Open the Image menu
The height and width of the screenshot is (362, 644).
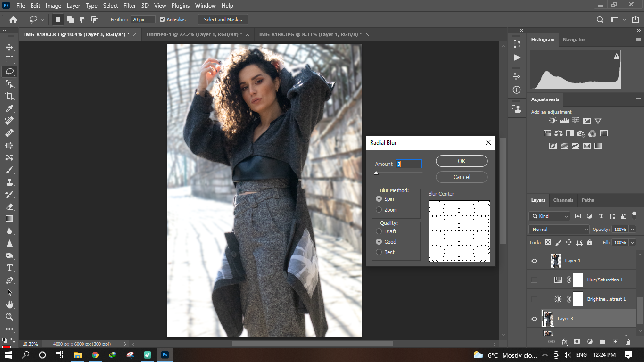click(53, 6)
